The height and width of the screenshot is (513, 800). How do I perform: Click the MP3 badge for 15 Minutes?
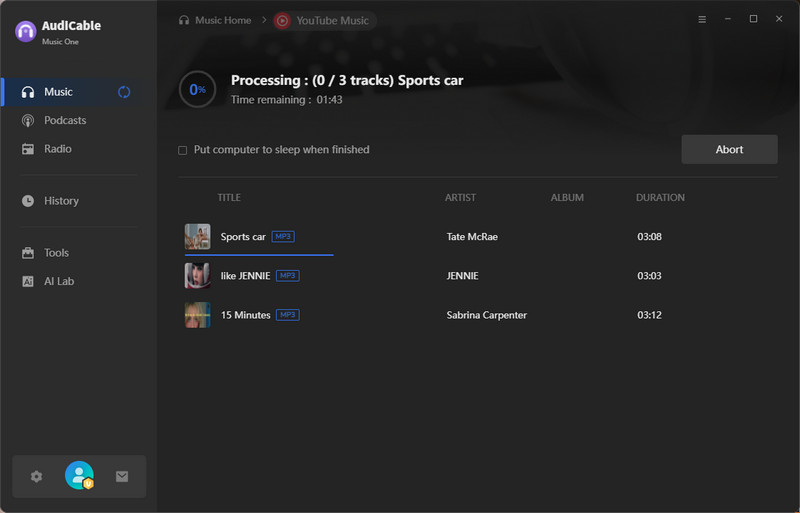click(x=288, y=315)
